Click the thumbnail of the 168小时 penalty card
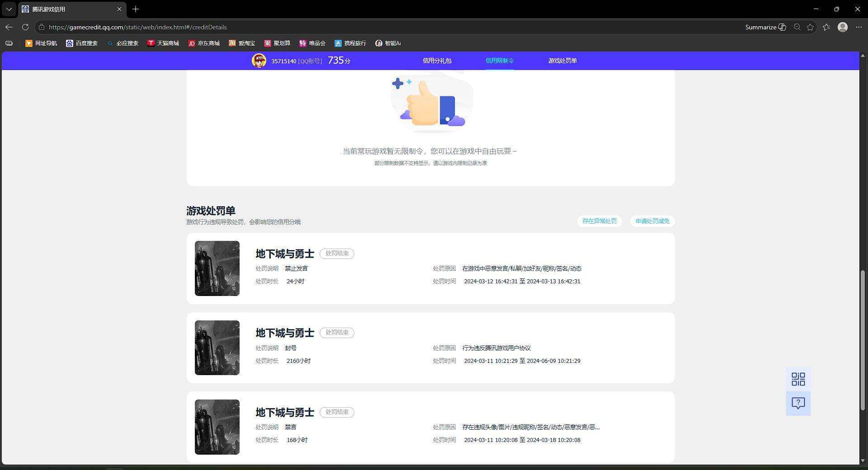Image resolution: width=868 pixels, height=470 pixels. click(x=217, y=427)
